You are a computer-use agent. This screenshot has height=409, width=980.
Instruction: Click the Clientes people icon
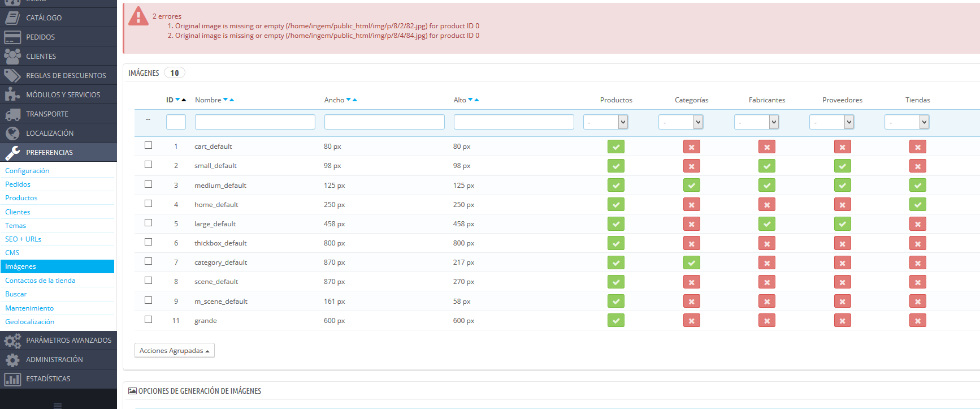pyautogui.click(x=12, y=56)
